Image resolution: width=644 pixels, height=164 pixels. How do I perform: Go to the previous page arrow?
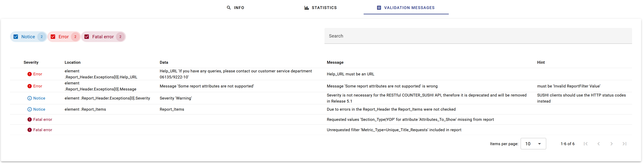[599, 144]
